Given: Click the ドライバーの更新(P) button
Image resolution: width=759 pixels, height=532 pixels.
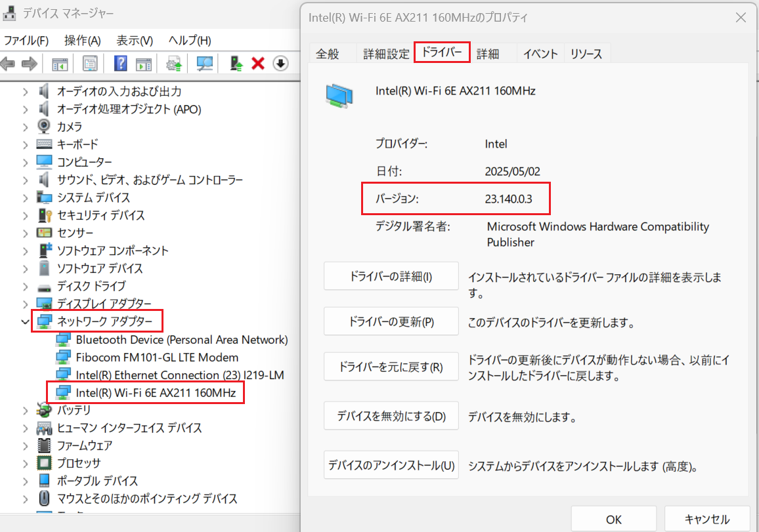Looking at the screenshot, I should point(391,321).
